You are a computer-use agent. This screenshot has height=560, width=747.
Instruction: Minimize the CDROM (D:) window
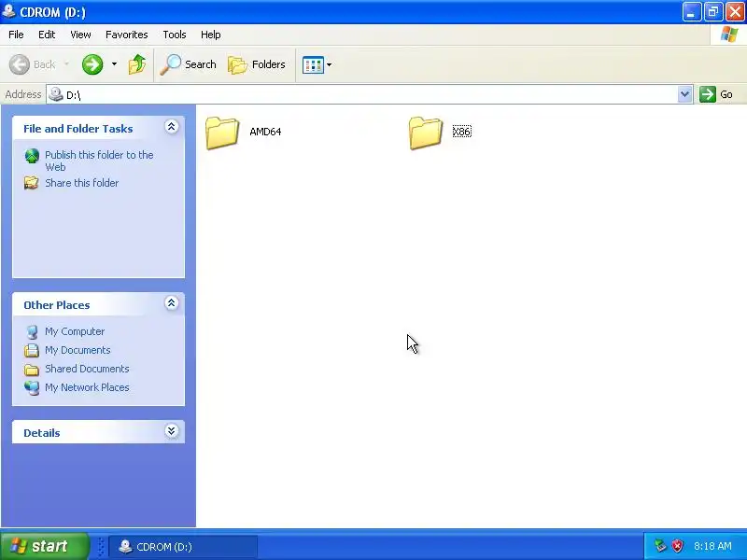coord(691,12)
